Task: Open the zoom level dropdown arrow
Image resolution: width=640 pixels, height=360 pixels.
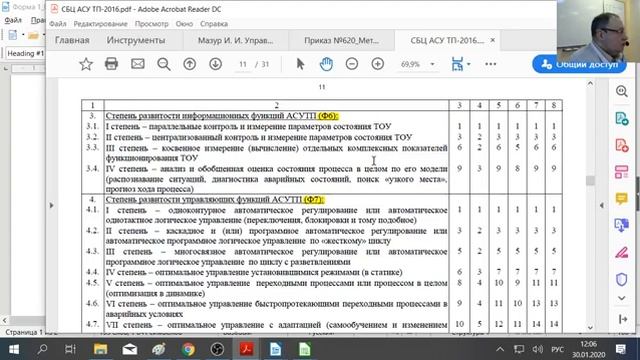Action: [x=432, y=64]
